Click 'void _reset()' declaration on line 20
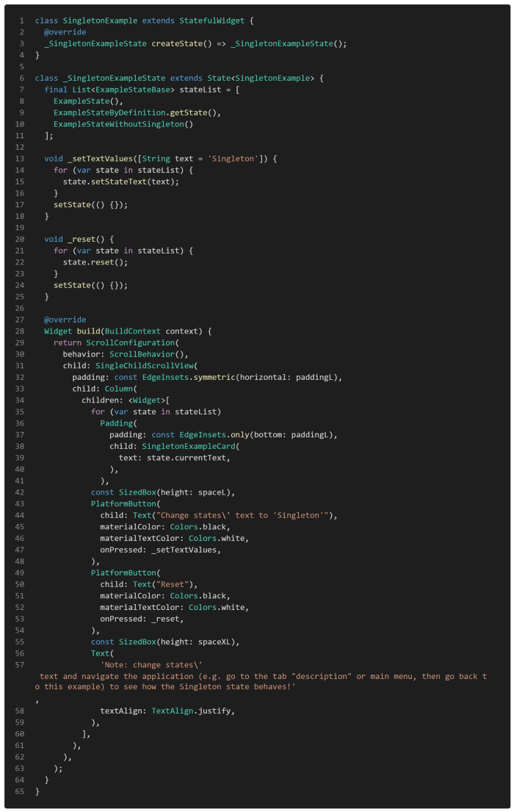Image resolution: width=514 pixels, height=812 pixels. (x=75, y=240)
